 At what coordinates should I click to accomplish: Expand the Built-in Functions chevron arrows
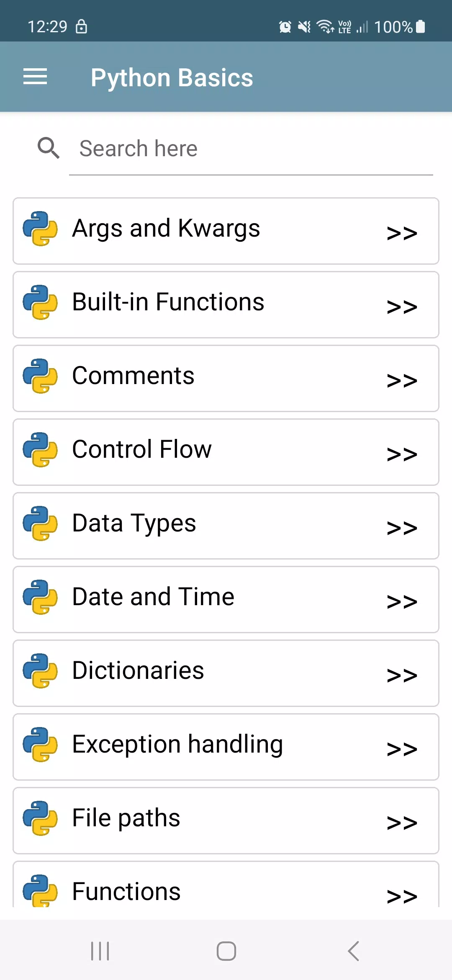(402, 307)
